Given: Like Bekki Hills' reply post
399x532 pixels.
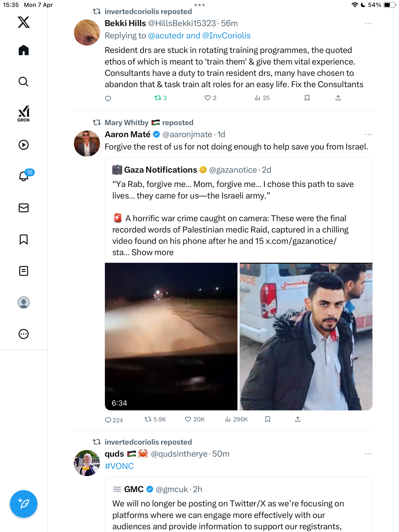Looking at the screenshot, I should 210,98.
